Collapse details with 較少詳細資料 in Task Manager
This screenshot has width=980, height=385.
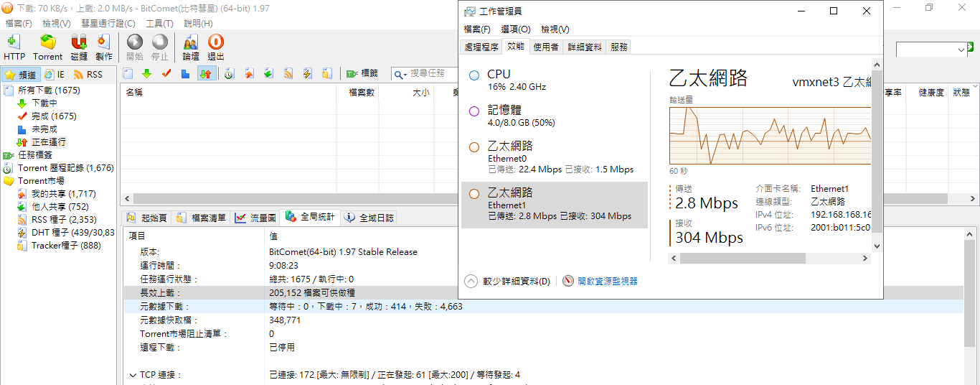[508, 282]
